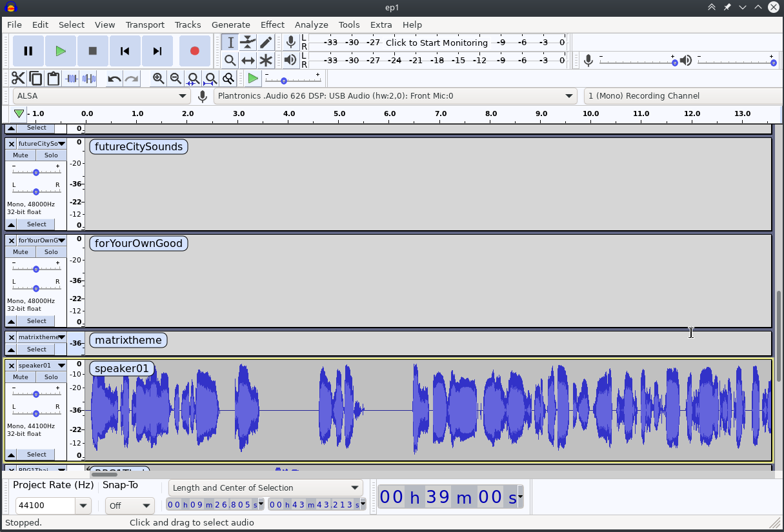The width and height of the screenshot is (784, 532).
Task: Choose the Multi-tool mode
Action: [x=266, y=59]
